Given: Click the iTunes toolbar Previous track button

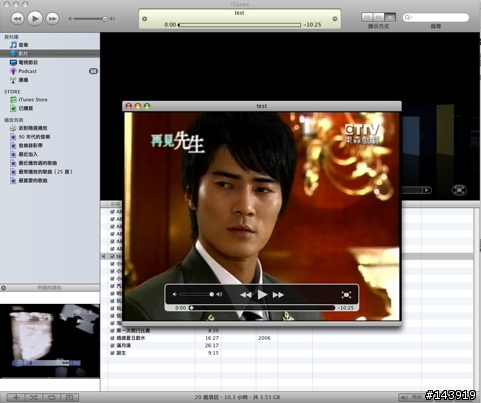Looking at the screenshot, I should click(x=17, y=19).
